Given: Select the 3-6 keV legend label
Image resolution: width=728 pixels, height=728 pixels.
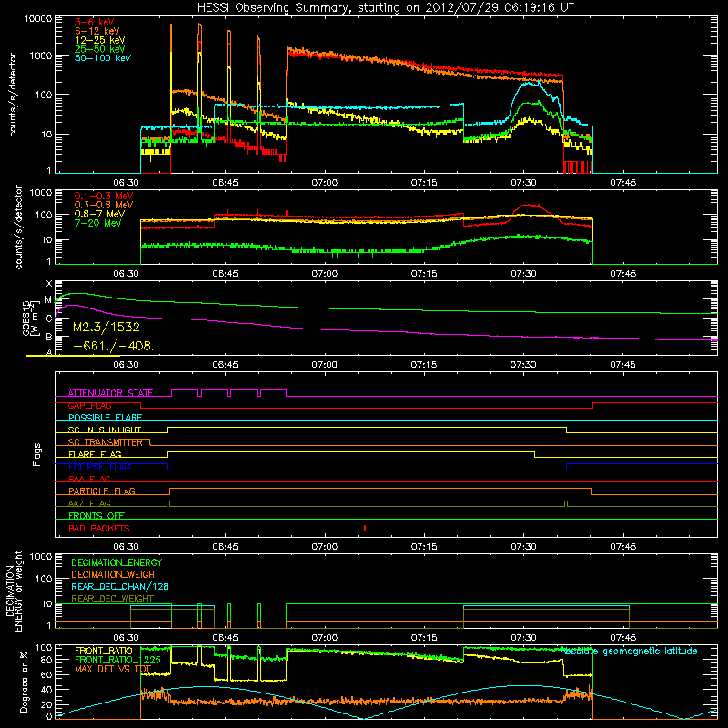Looking at the screenshot, I should point(95,22).
